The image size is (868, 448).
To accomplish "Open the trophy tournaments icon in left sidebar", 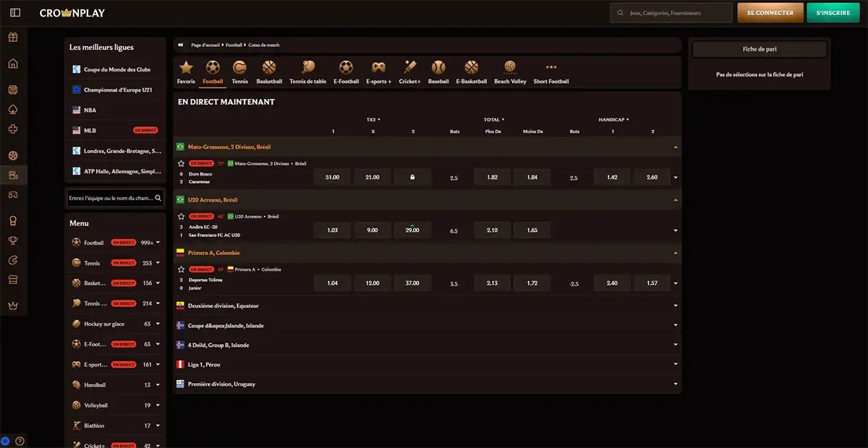I will point(13,241).
